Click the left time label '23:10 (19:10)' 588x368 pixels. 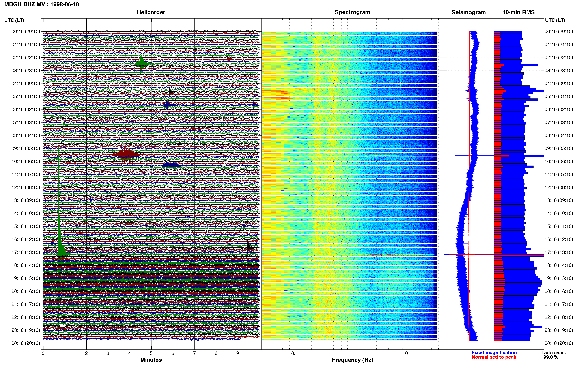tap(26, 330)
